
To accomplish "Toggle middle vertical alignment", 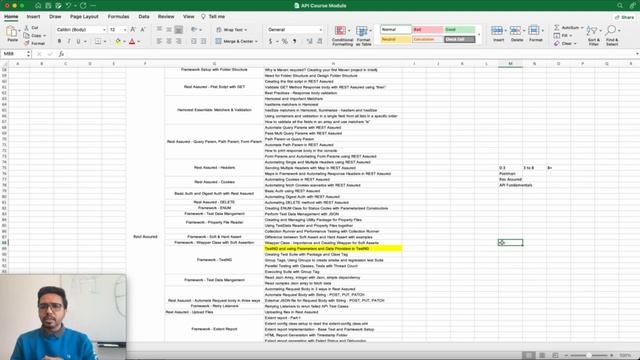I will click(169, 29).
